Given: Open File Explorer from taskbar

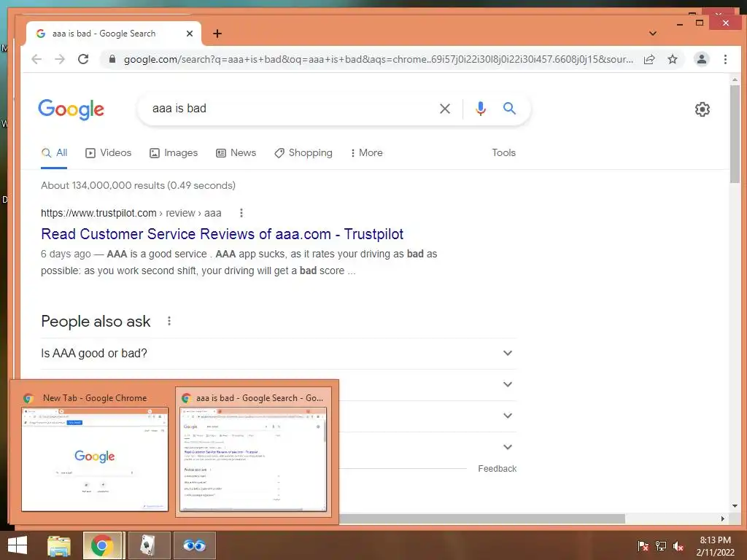Looking at the screenshot, I should (x=59, y=545).
